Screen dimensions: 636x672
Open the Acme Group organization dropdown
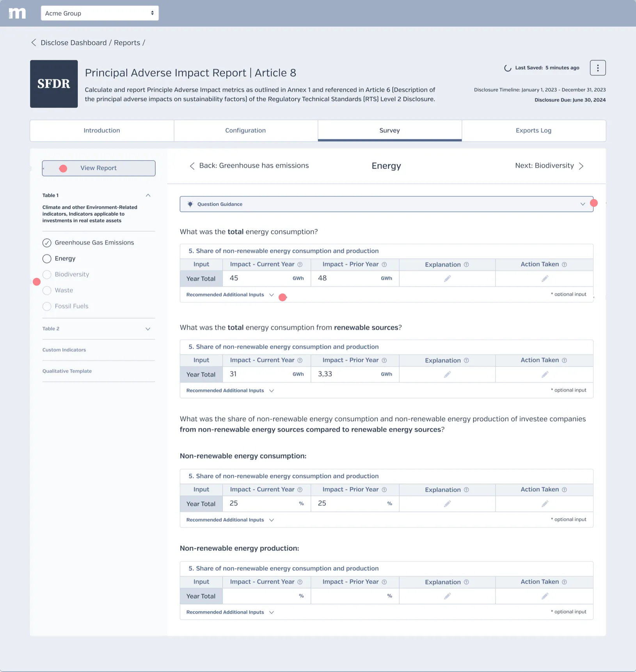pos(99,13)
